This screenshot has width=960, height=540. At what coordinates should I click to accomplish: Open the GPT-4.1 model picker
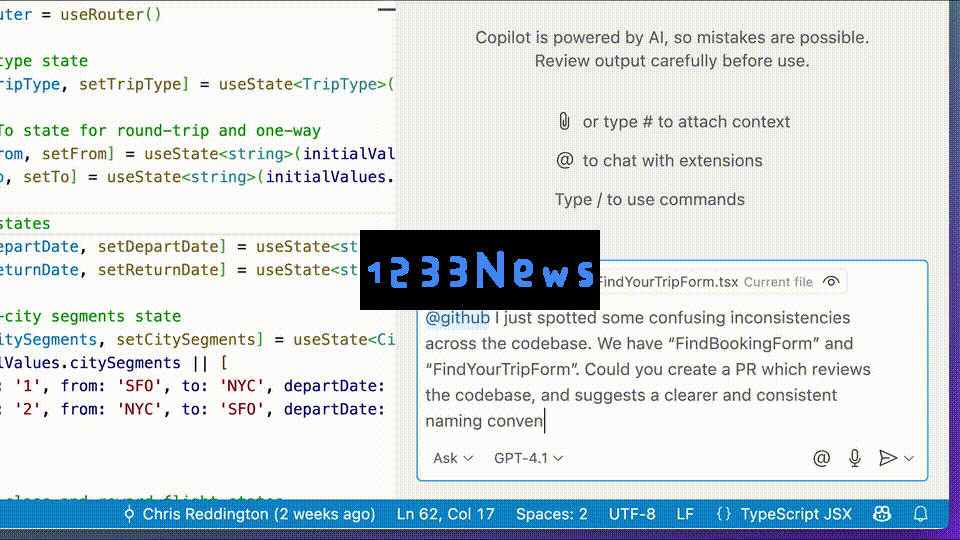(528, 458)
